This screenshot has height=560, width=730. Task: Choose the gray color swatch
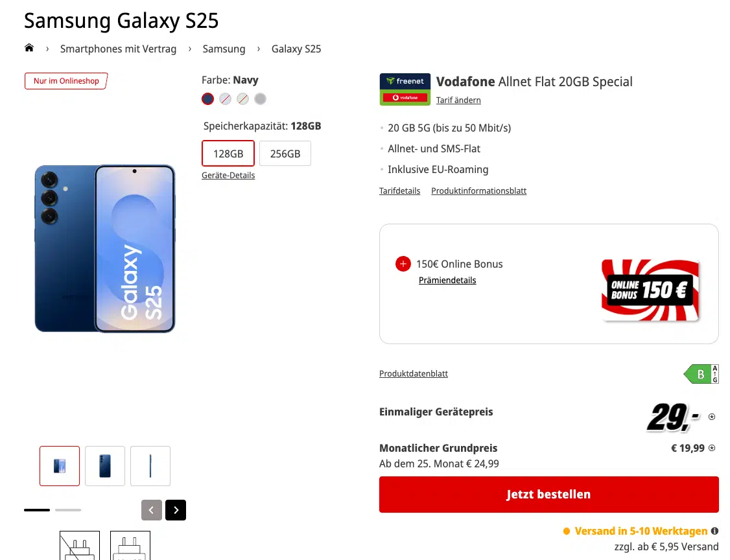pos(260,99)
